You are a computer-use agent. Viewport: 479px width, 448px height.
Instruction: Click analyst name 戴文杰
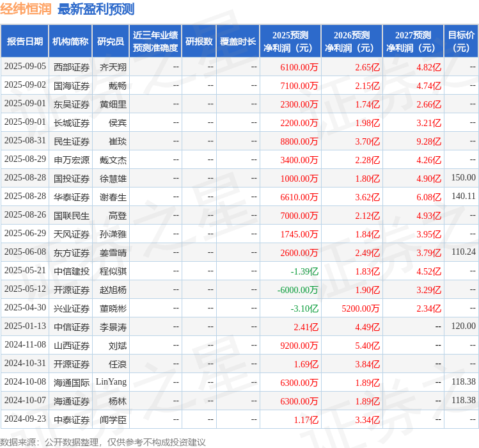pos(113,160)
